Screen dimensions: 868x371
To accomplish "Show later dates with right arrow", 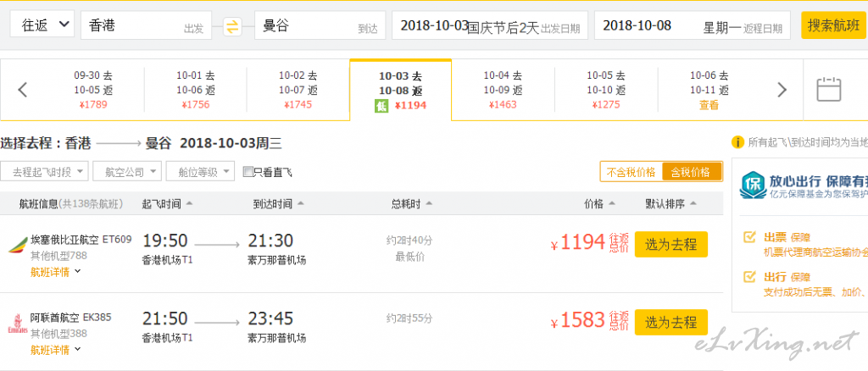I will [781, 90].
